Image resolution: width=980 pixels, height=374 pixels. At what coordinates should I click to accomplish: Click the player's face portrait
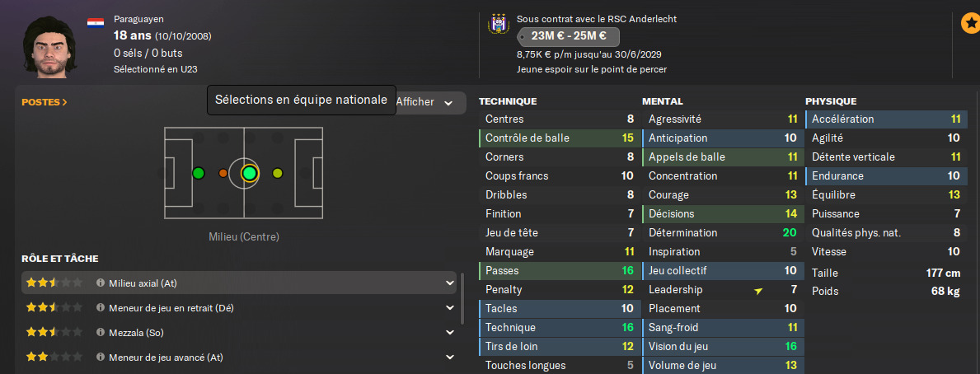(x=50, y=45)
